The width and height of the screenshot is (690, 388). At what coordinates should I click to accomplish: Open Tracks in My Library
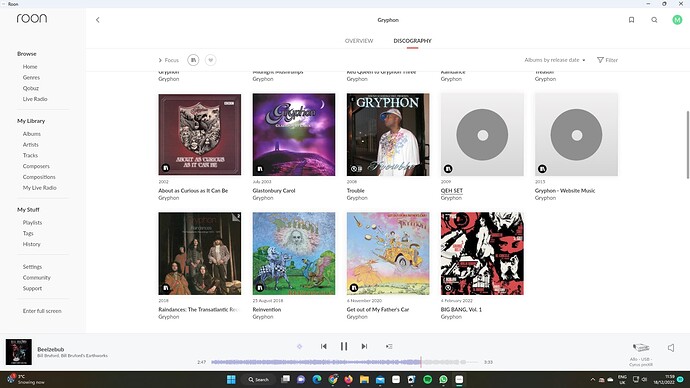(30, 155)
